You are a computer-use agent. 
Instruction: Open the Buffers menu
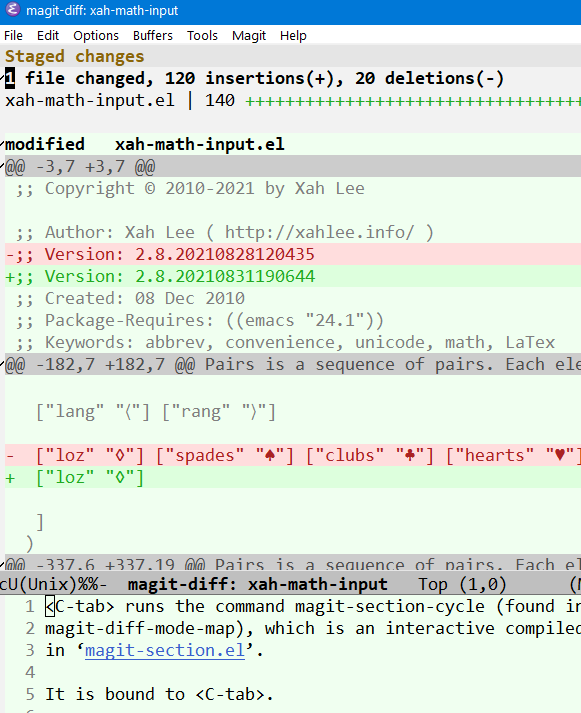(153, 35)
